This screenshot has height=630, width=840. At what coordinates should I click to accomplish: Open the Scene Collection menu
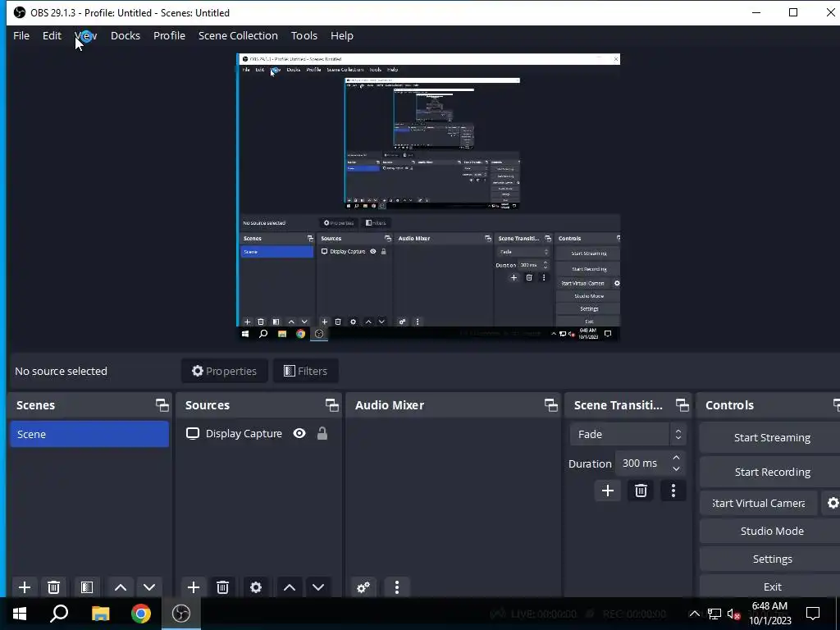coord(238,35)
